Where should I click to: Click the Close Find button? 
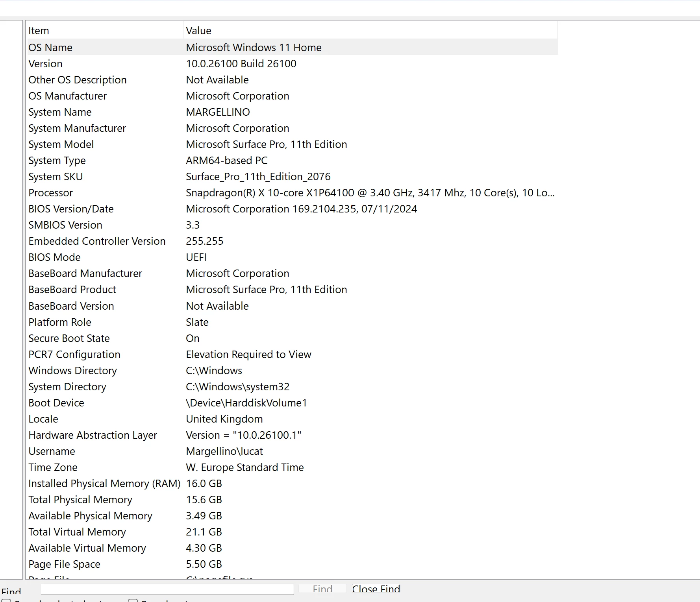(376, 589)
